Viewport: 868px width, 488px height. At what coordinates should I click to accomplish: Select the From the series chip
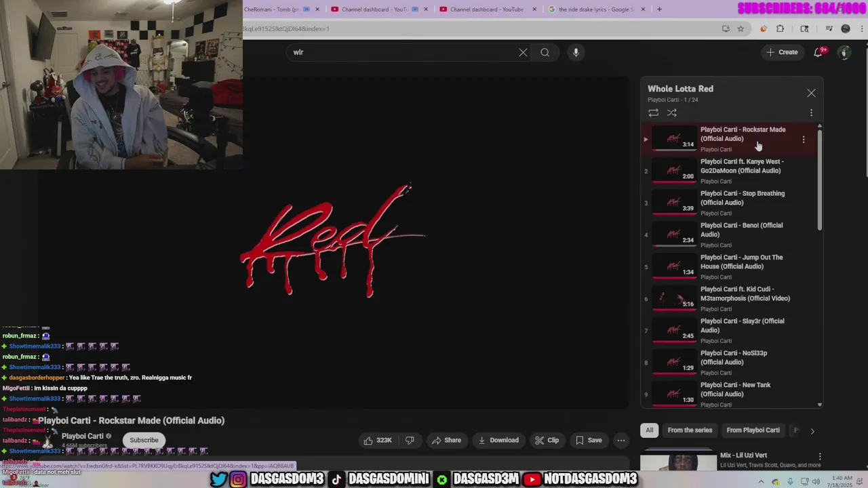coord(690,430)
